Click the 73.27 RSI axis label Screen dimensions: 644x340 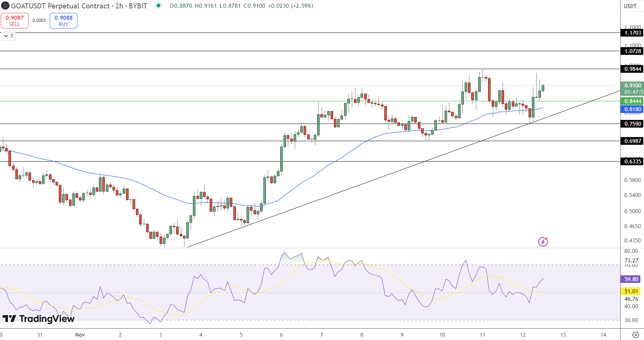(x=631, y=261)
